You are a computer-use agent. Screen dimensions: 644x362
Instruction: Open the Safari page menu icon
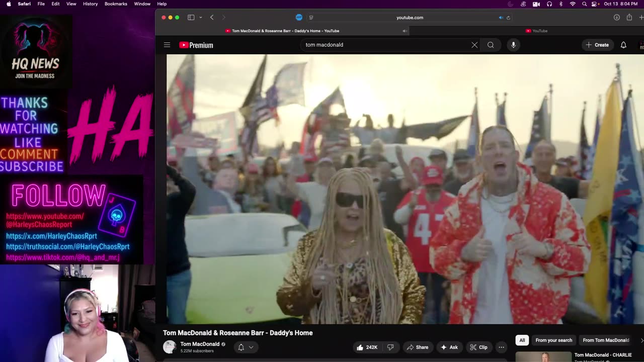coord(311,18)
